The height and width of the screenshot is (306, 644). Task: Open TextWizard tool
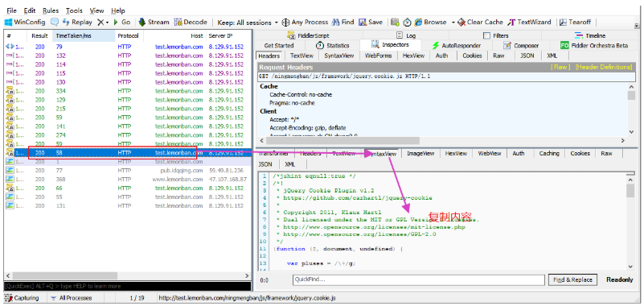[529, 23]
